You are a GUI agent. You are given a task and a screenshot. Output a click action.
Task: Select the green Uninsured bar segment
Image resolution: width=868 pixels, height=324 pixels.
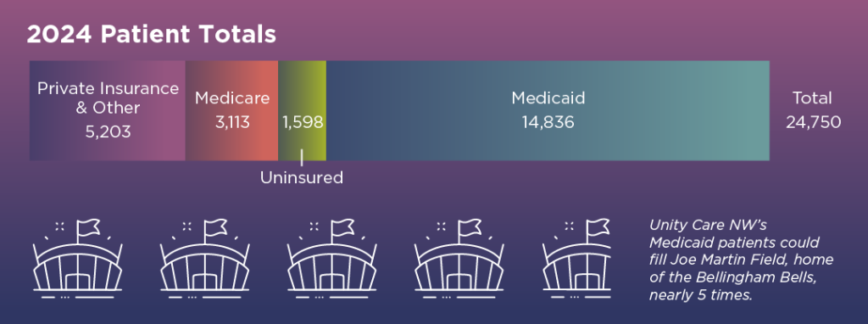[x=303, y=111]
